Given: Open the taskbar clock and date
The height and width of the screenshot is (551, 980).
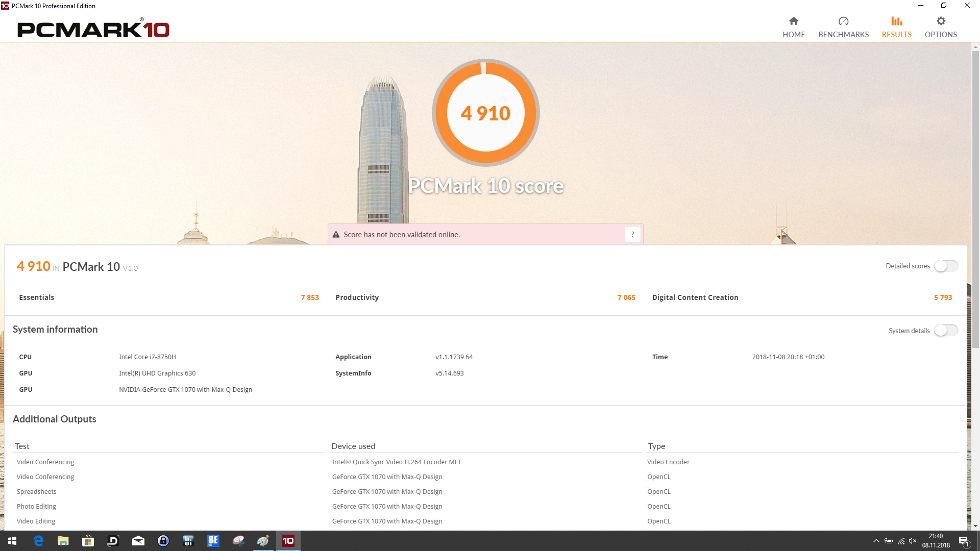Looking at the screenshot, I should click(936, 541).
